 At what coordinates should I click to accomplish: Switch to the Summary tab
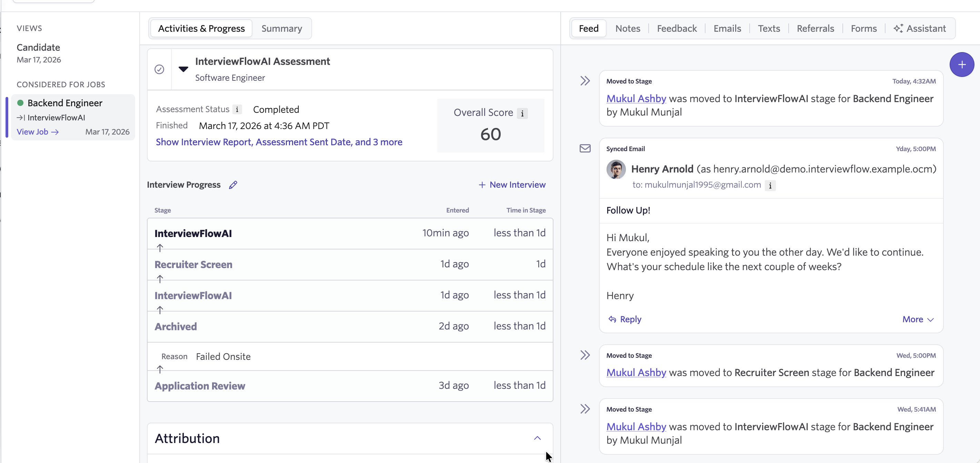(281, 29)
